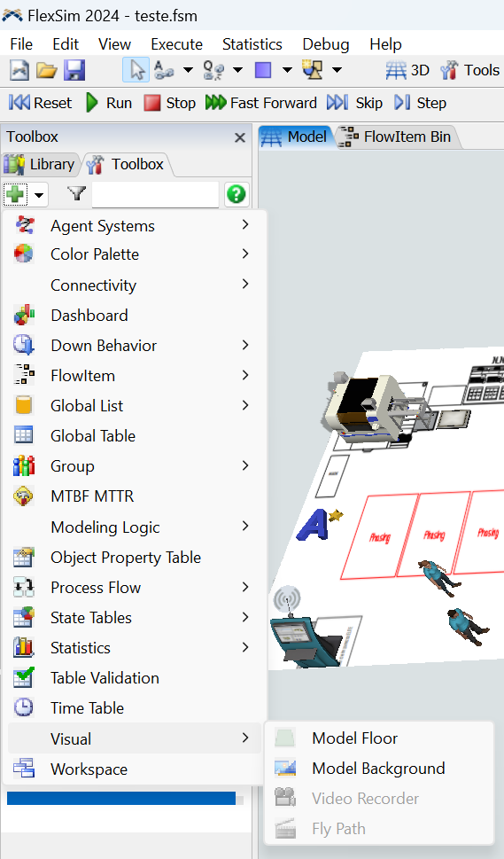Click the green plus add tool icon
This screenshot has width=504, height=859.
pyautogui.click(x=15, y=194)
